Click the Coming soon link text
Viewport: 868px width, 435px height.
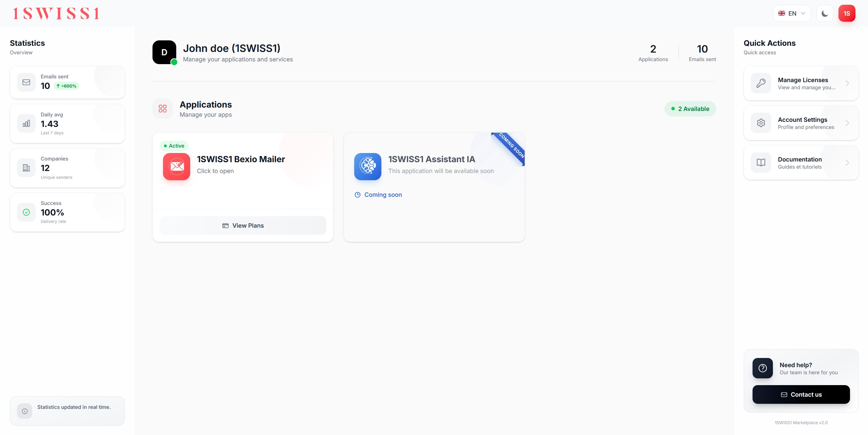click(383, 195)
